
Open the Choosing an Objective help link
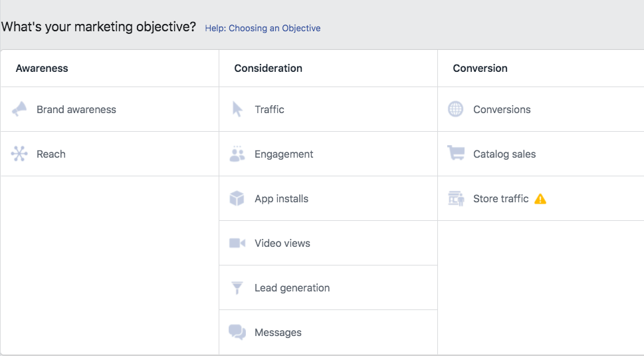tap(263, 29)
